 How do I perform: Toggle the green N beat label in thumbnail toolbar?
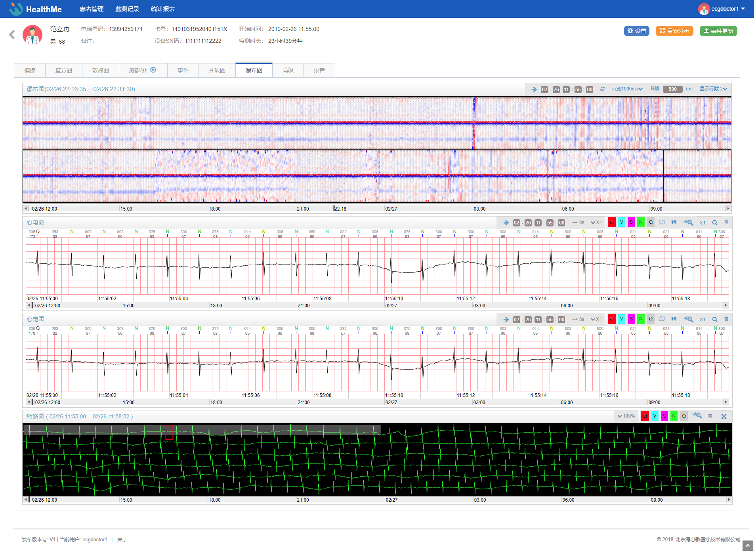coord(674,416)
